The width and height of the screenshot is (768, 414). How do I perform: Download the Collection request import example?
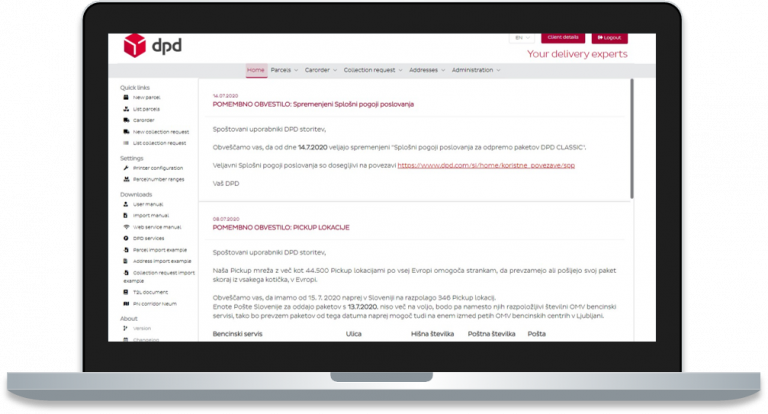tap(159, 276)
